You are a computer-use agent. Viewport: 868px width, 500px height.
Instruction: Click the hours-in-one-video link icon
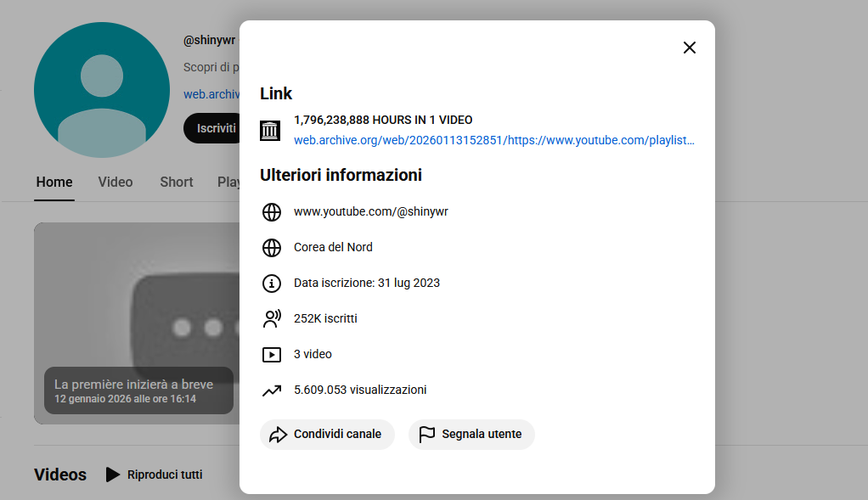pos(270,131)
